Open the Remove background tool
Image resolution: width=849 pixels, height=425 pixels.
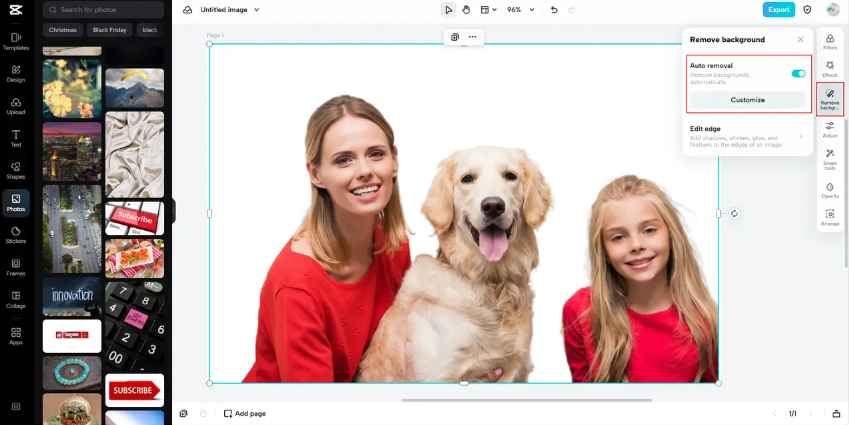(830, 99)
